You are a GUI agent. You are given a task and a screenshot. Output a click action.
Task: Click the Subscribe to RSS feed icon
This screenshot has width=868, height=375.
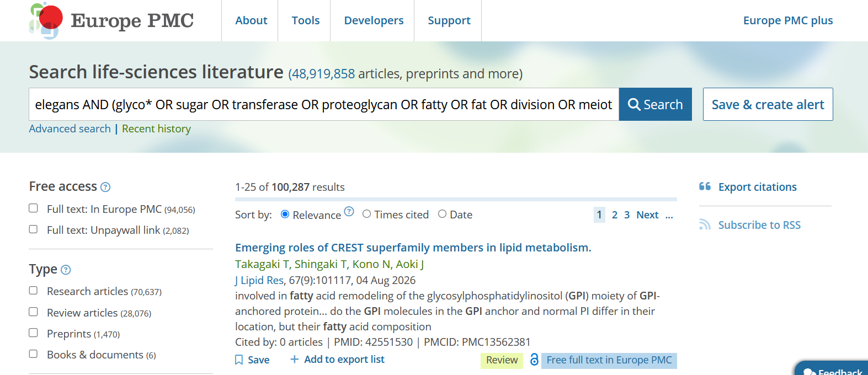pos(705,224)
